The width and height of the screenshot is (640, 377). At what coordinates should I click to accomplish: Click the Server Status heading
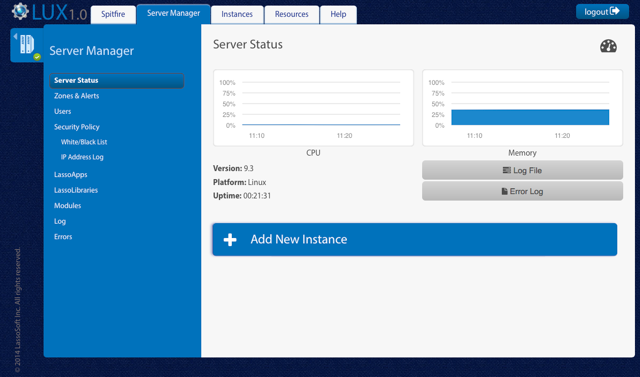(248, 44)
